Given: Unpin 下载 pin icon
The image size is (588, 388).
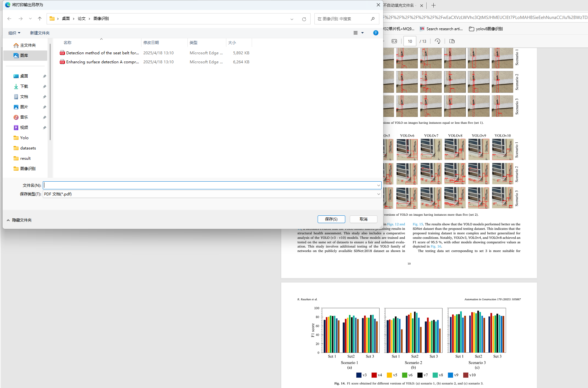Looking at the screenshot, I should pos(44,86).
